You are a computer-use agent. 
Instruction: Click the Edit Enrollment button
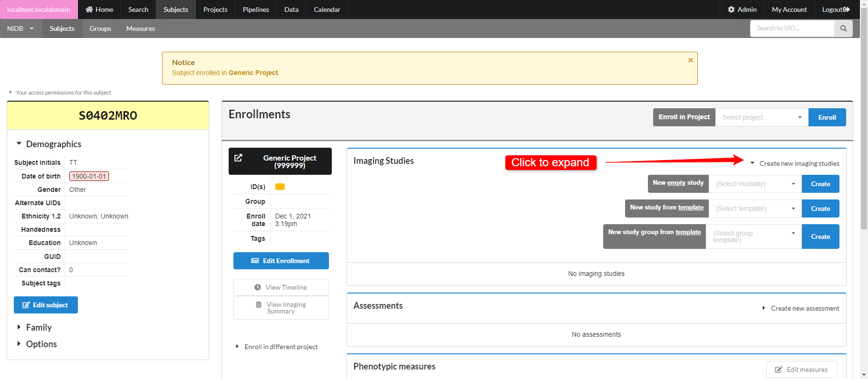(x=281, y=261)
